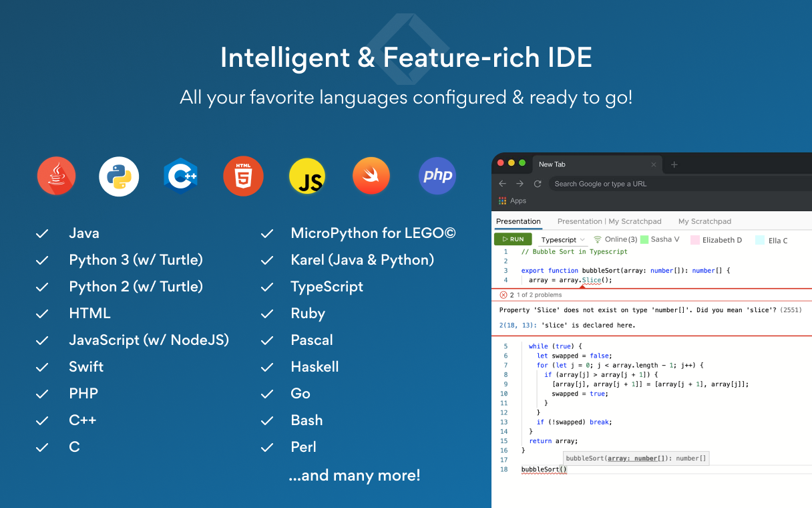Click the green RUN button

[x=513, y=239]
